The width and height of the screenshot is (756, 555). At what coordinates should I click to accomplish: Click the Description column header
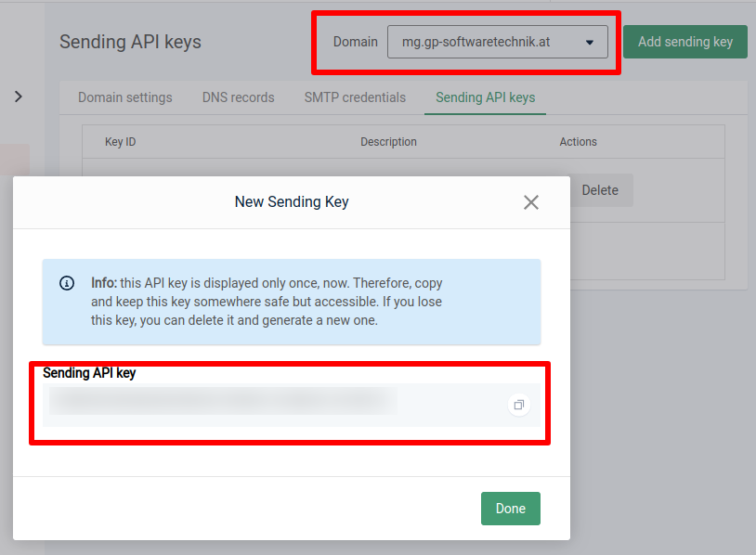[388, 142]
